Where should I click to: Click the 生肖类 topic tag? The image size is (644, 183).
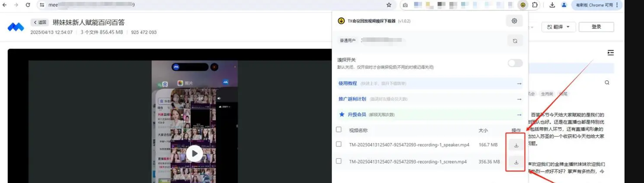click(x=546, y=94)
